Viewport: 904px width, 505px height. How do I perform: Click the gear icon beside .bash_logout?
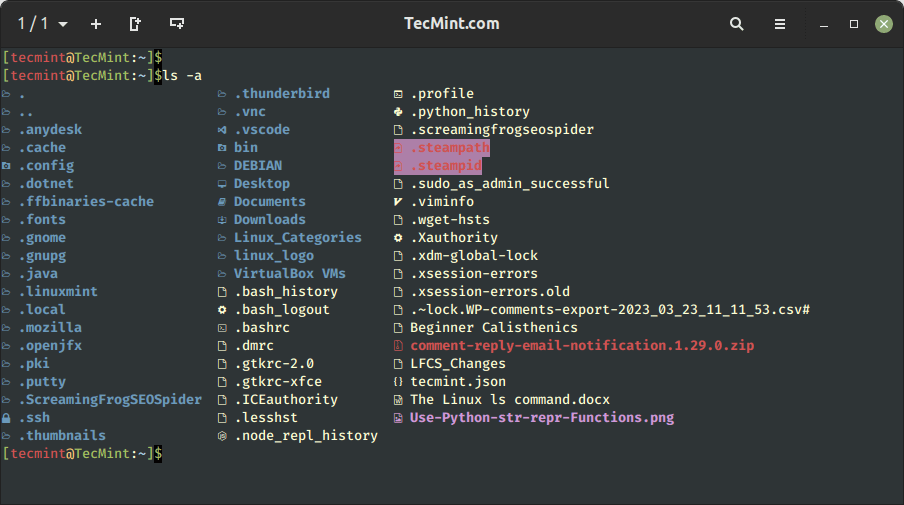point(222,310)
